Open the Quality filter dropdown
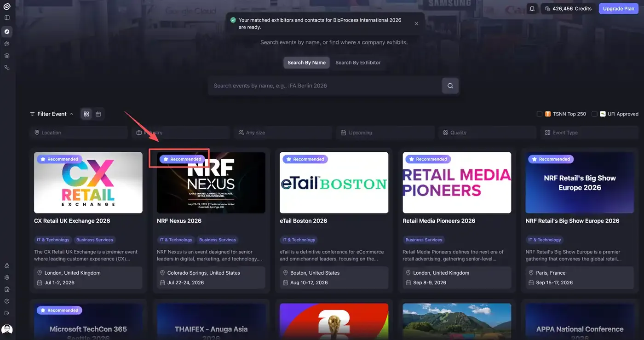The height and width of the screenshot is (340, 644). [x=488, y=133]
